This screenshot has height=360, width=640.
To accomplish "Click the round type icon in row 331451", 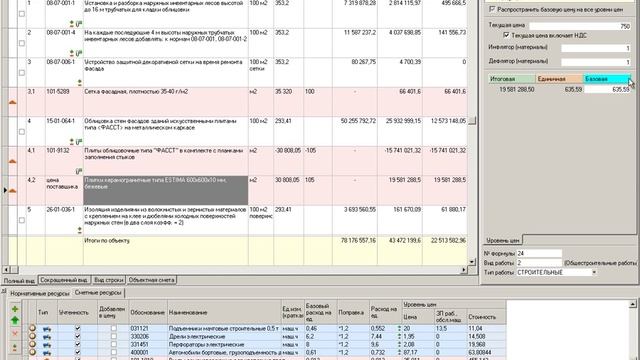I will pos(33,344).
